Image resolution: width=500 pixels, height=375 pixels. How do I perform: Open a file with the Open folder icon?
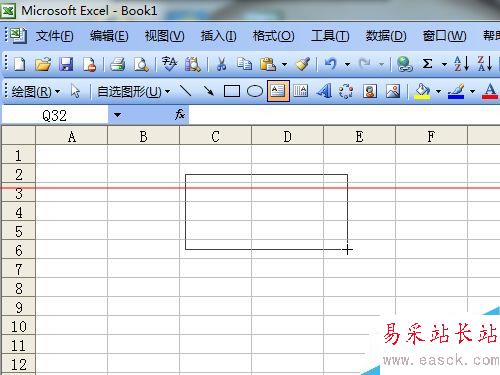point(43,64)
